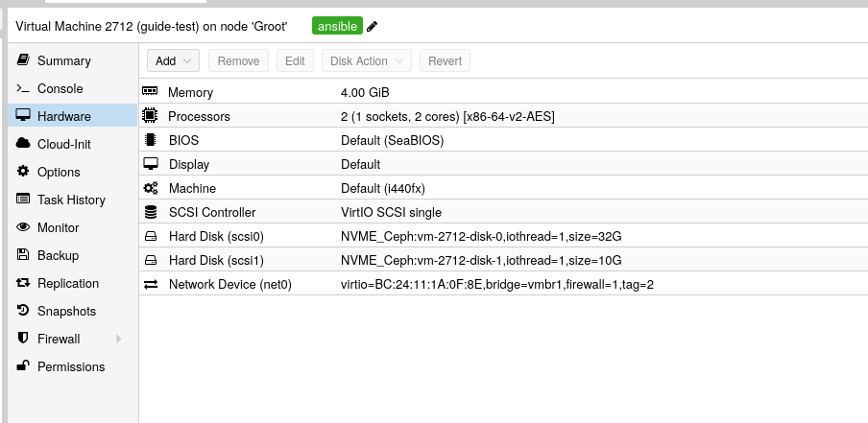The image size is (868, 423).
Task: Click the Edit button in toolbar
Action: click(295, 60)
